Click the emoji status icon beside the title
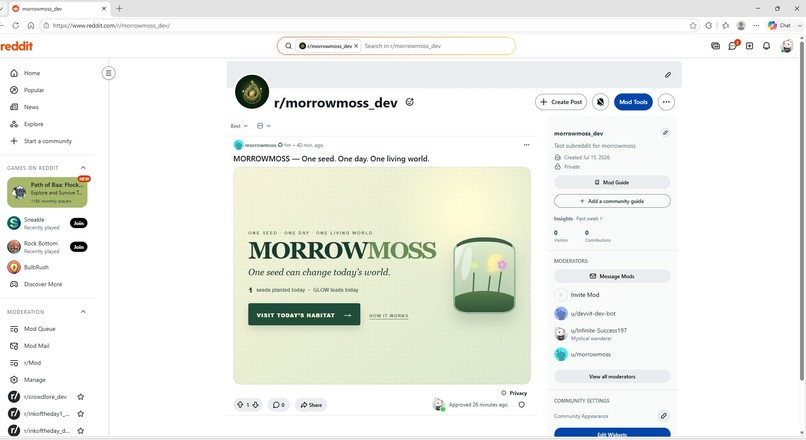 point(410,102)
